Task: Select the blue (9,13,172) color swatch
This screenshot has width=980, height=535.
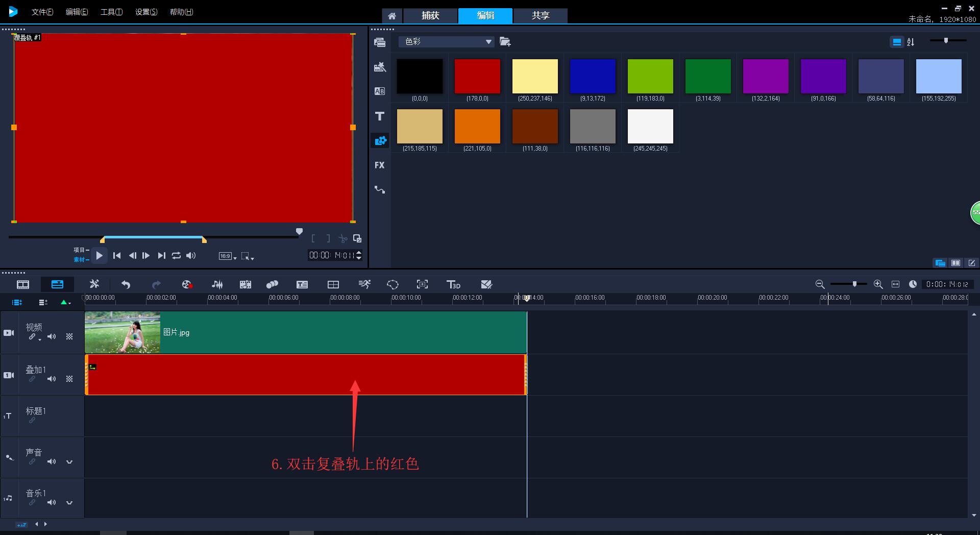Action: point(593,76)
